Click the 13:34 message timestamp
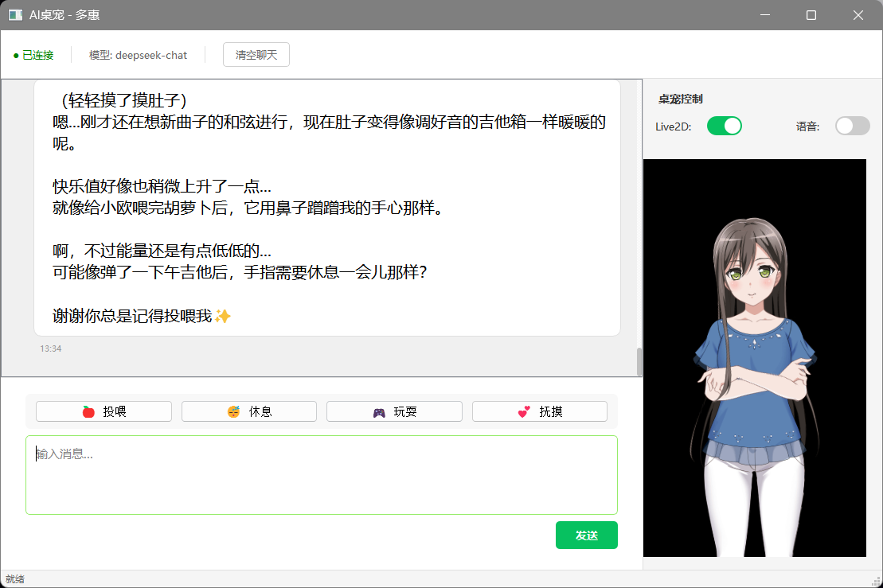This screenshot has width=883, height=588. (51, 348)
